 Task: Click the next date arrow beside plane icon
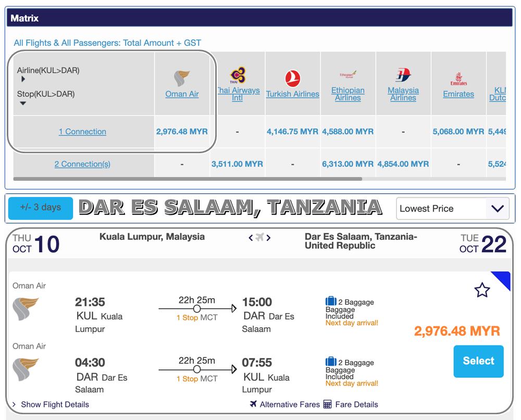point(268,238)
